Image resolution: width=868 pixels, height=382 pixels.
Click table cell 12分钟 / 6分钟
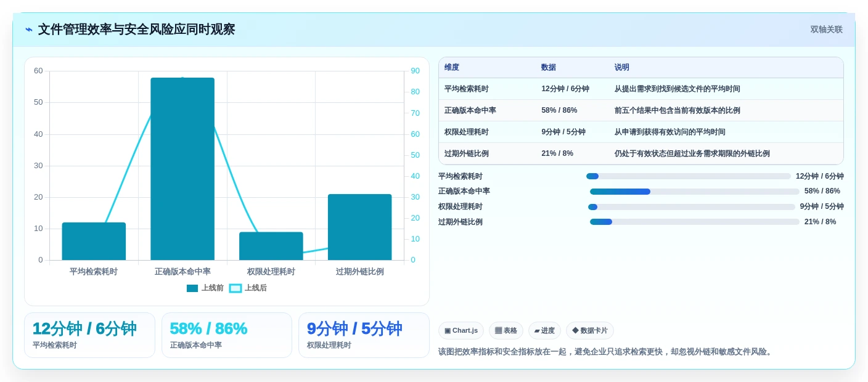pyautogui.click(x=565, y=89)
